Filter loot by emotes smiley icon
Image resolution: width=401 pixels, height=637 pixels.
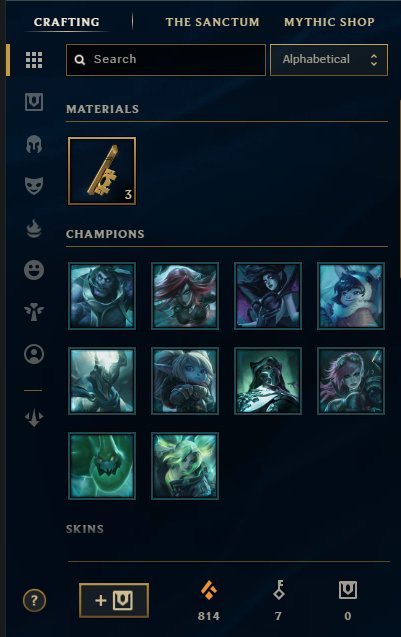[34, 270]
